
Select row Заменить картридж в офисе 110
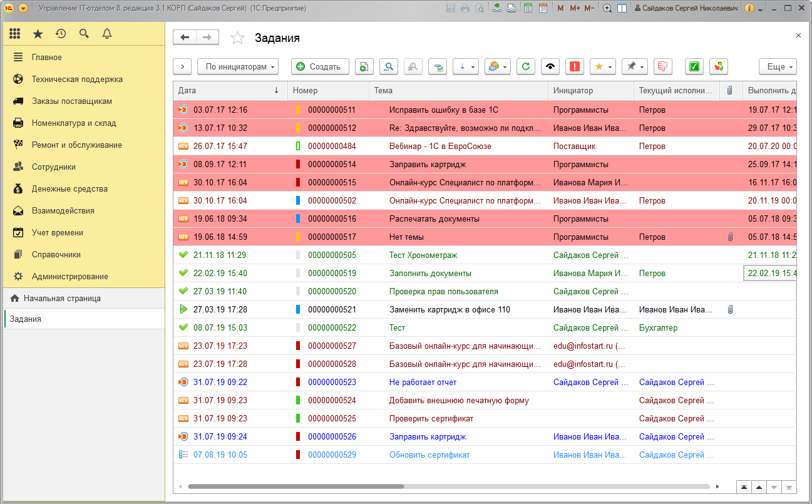pyautogui.click(x=485, y=309)
